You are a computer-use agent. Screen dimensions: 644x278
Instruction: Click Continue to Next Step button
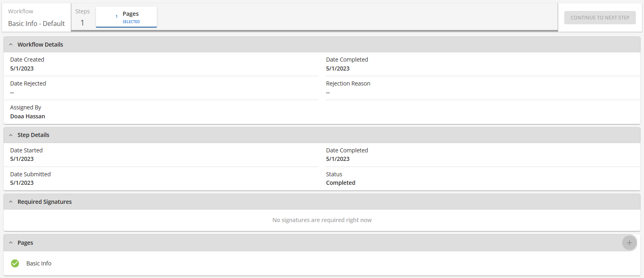(x=600, y=17)
